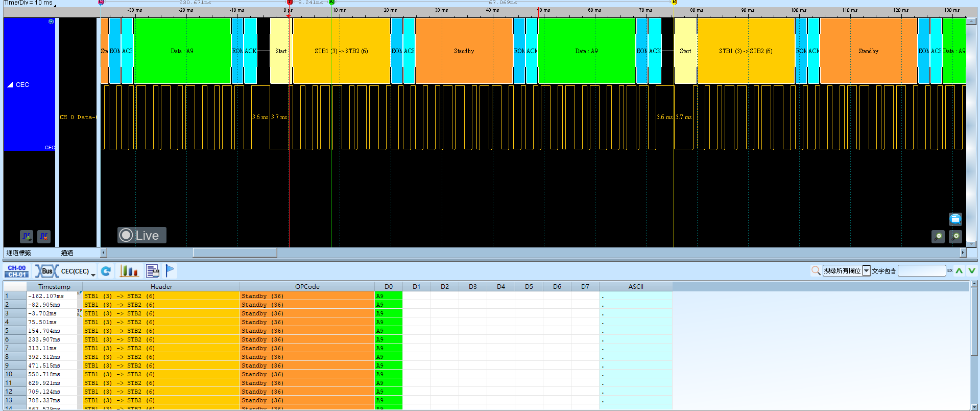Toggle the Live capture button
The width and height of the screenshot is (980, 411).
[142, 235]
